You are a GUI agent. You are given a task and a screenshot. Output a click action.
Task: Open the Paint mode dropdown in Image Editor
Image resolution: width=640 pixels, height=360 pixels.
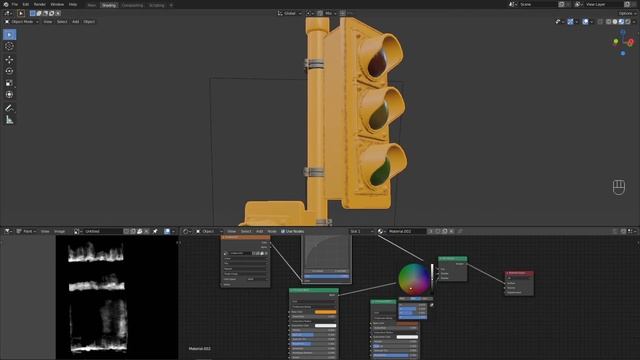click(x=26, y=231)
